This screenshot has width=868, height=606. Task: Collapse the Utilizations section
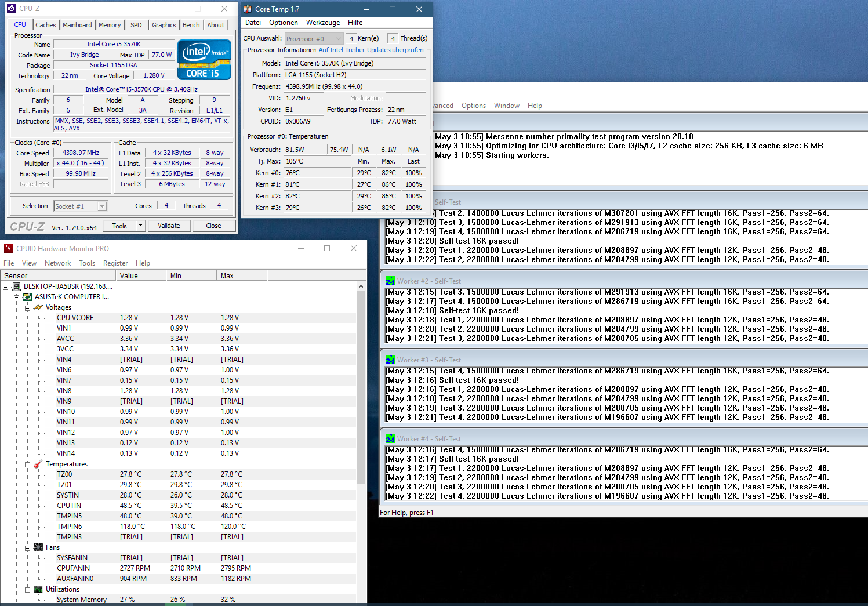point(27,589)
